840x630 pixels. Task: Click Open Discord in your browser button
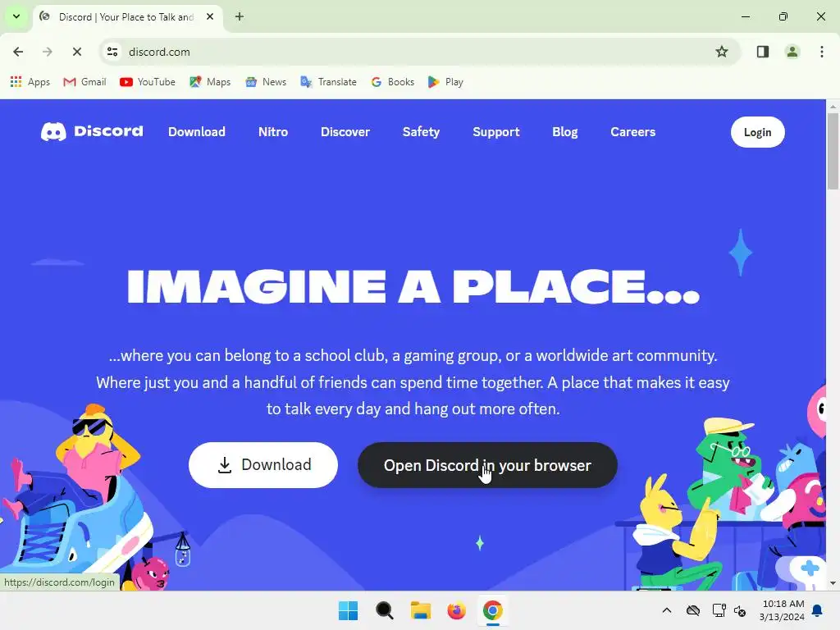(487, 465)
